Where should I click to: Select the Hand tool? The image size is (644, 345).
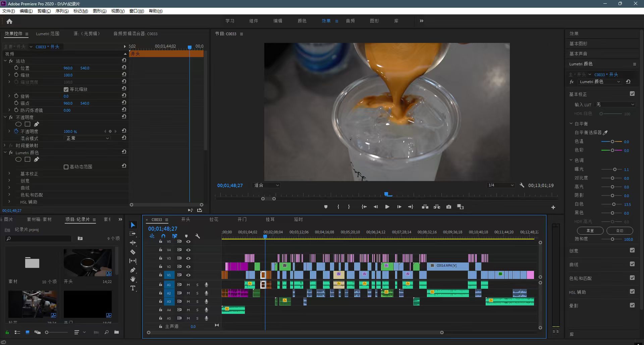click(x=133, y=279)
